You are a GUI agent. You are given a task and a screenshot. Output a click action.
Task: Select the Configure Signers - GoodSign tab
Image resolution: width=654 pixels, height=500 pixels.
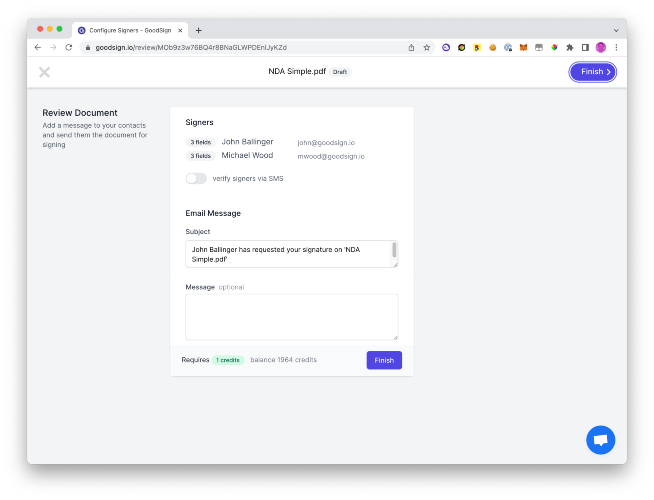click(x=130, y=30)
